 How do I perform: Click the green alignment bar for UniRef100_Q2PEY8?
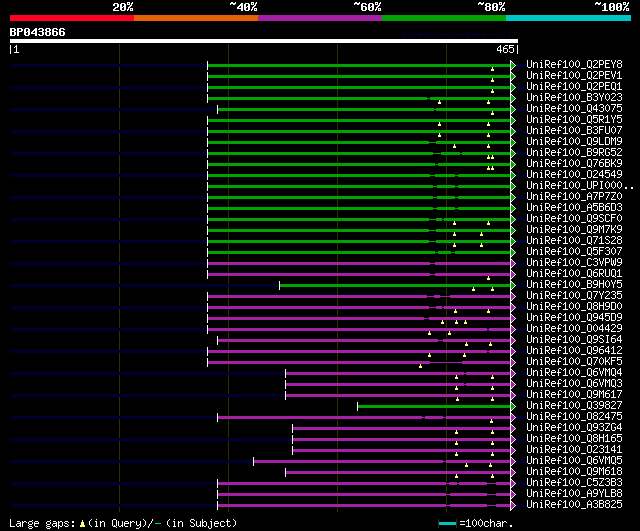coord(359,65)
